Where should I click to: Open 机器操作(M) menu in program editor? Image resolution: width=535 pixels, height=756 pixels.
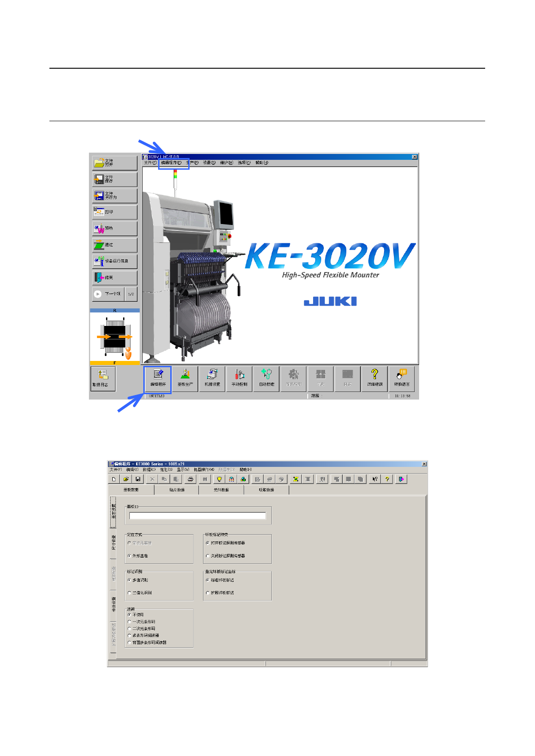coord(204,470)
